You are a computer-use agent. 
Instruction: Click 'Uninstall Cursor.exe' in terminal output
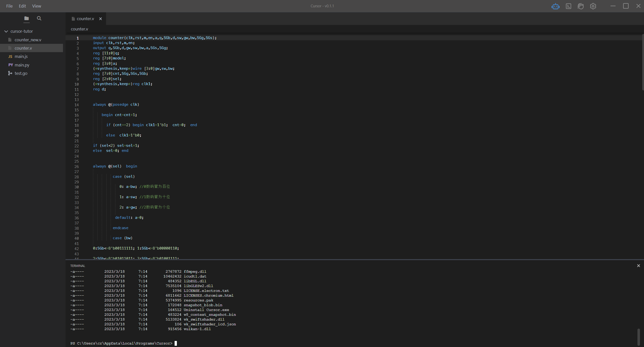pos(206,310)
